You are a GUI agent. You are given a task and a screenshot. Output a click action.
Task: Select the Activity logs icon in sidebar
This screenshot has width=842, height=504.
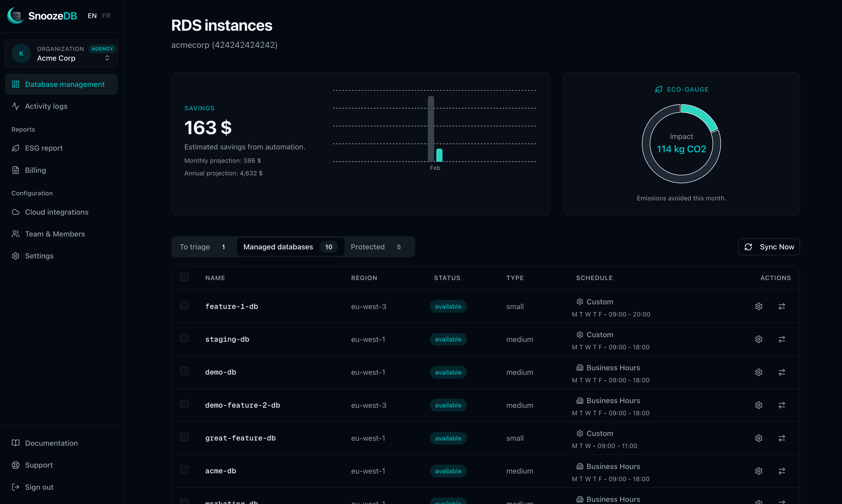click(16, 106)
